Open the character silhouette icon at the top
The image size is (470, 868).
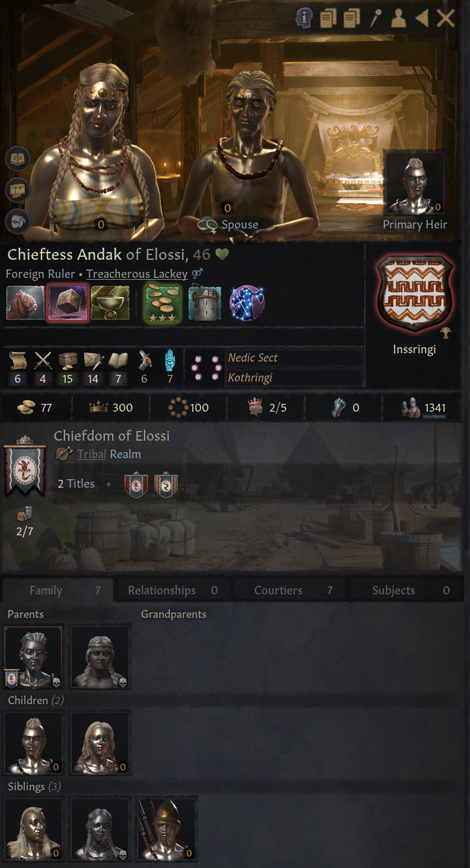click(398, 18)
